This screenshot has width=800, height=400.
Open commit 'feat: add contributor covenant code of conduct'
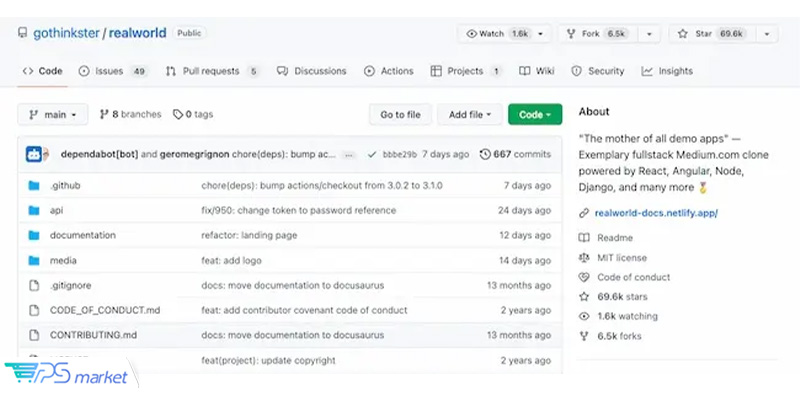click(304, 310)
